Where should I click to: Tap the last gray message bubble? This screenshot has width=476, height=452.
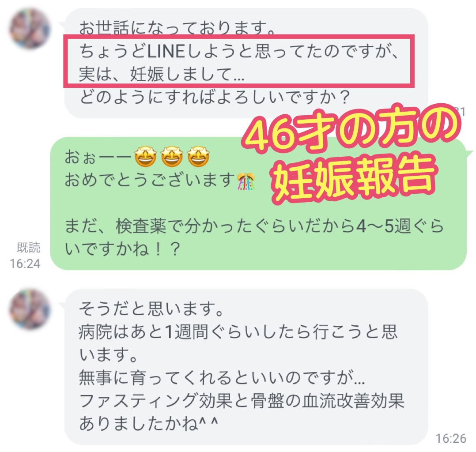tap(246, 367)
